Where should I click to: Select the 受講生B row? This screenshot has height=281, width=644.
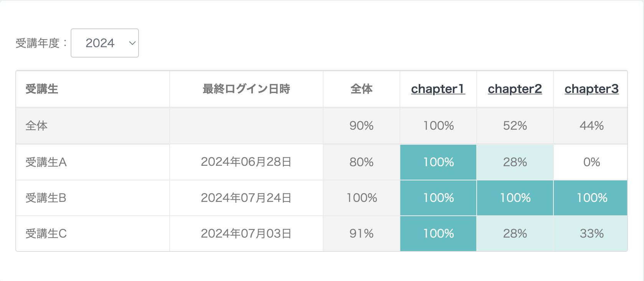click(x=92, y=198)
